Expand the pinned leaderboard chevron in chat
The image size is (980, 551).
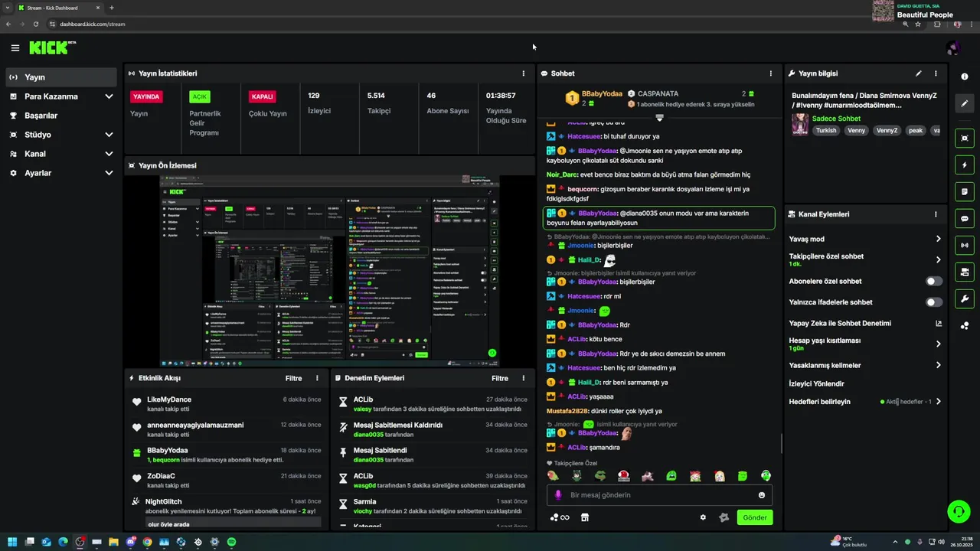click(659, 118)
